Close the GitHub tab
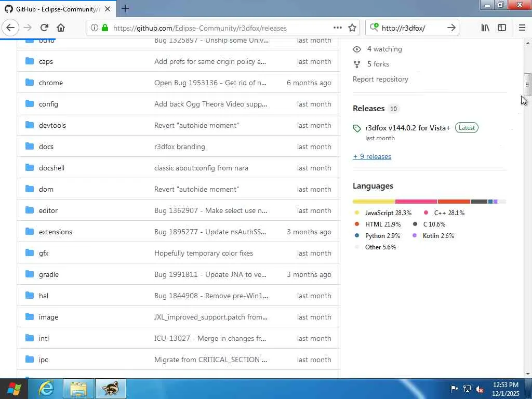Image resolution: width=532 pixels, height=399 pixels. tap(108, 9)
